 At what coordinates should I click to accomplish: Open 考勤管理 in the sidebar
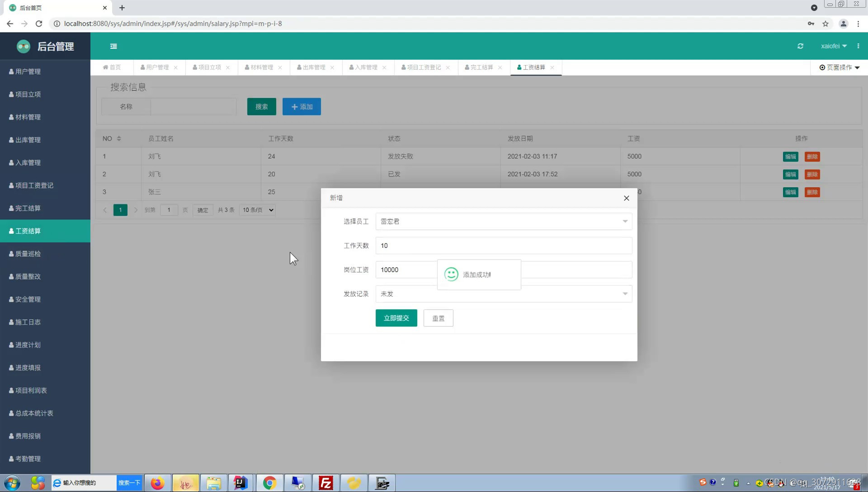click(45, 459)
